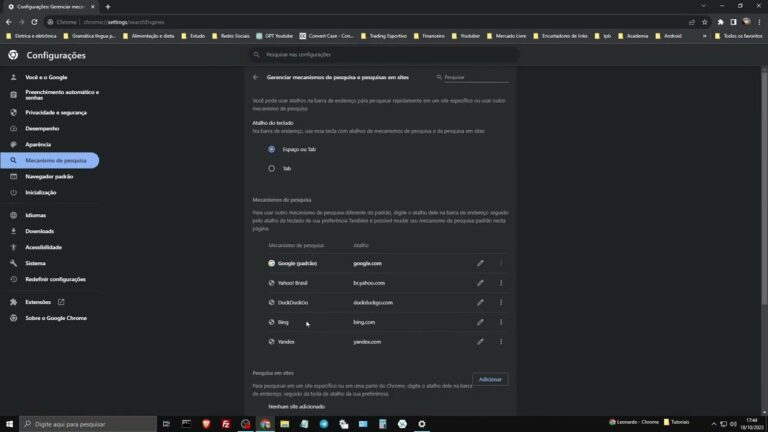The height and width of the screenshot is (432, 768).
Task: Open the 'Redes Sociais' bookmark folder
Action: [x=231, y=36]
